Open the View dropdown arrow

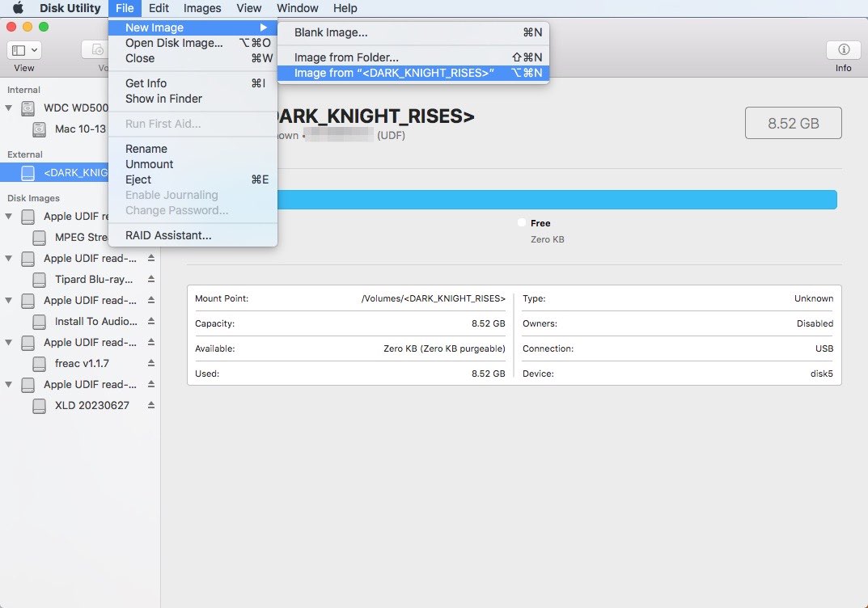tap(32, 49)
